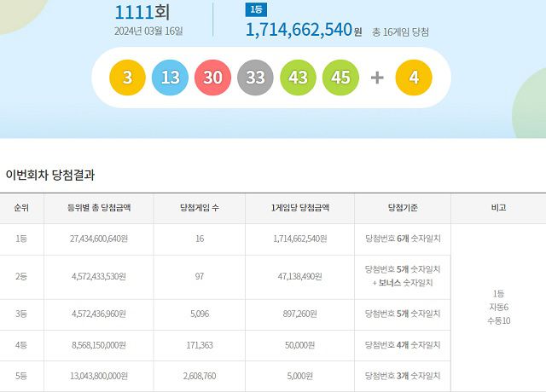Click the draw date 2024년 03월 16일
The height and width of the screenshot is (392, 546).
148,32
